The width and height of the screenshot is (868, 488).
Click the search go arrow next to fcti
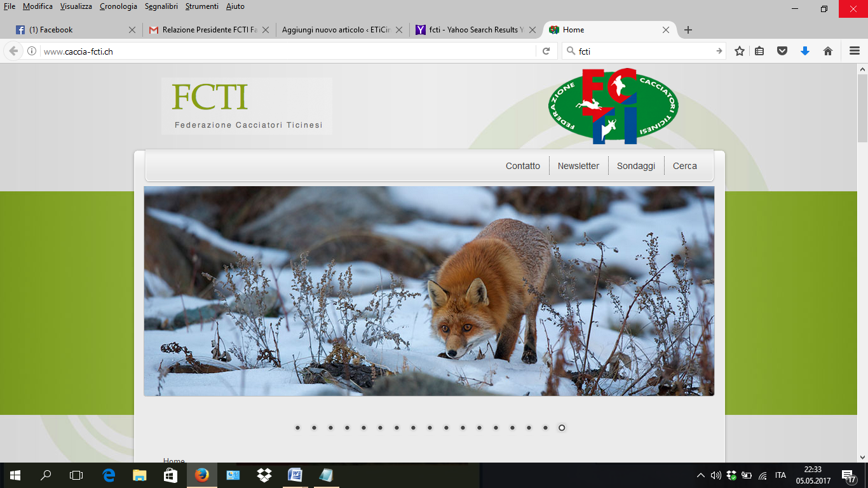coord(719,51)
